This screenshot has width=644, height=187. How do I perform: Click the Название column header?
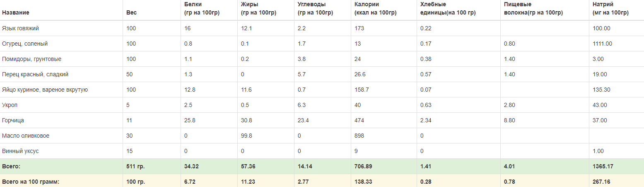coord(16,12)
